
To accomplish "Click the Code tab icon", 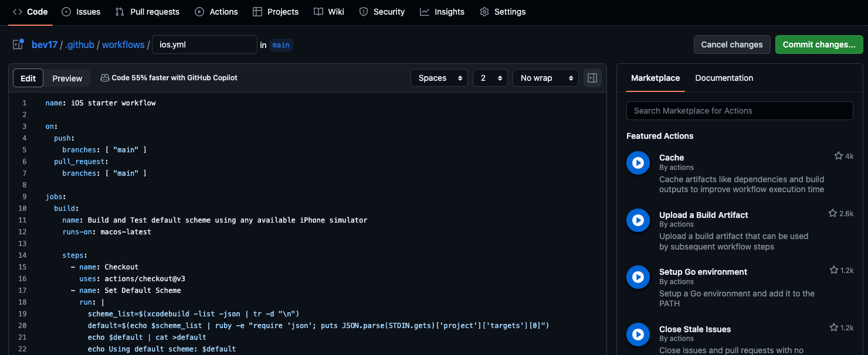I will 18,12.
